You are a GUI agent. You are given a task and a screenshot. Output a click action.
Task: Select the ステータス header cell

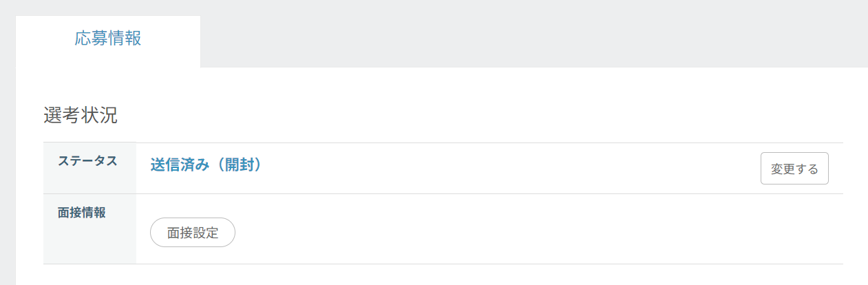point(87,161)
